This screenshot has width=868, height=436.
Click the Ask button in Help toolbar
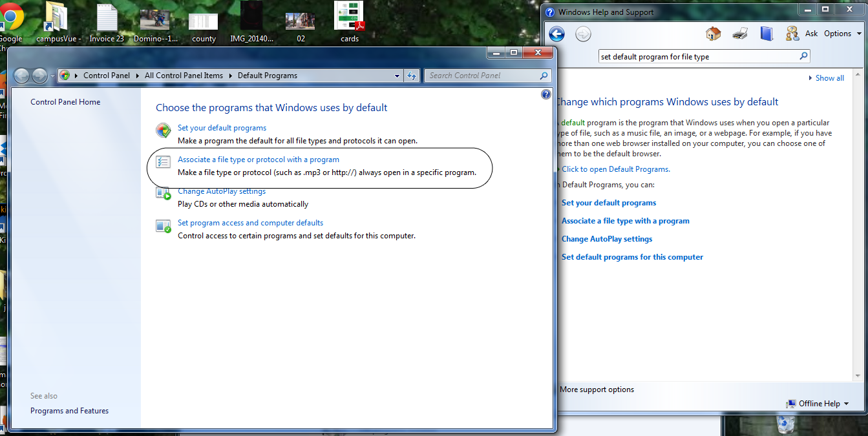(x=802, y=34)
